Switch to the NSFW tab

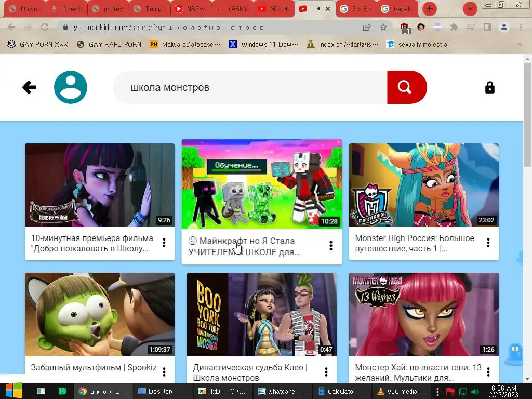192,9
